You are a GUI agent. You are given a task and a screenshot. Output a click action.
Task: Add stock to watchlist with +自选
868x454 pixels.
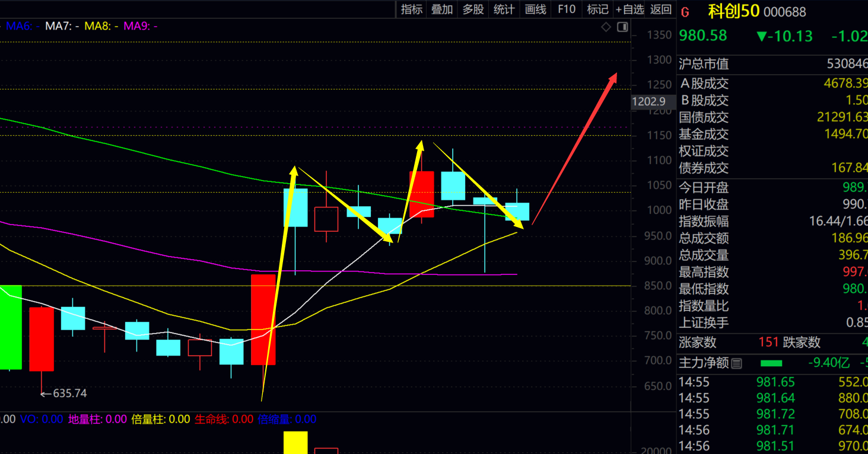[629, 9]
